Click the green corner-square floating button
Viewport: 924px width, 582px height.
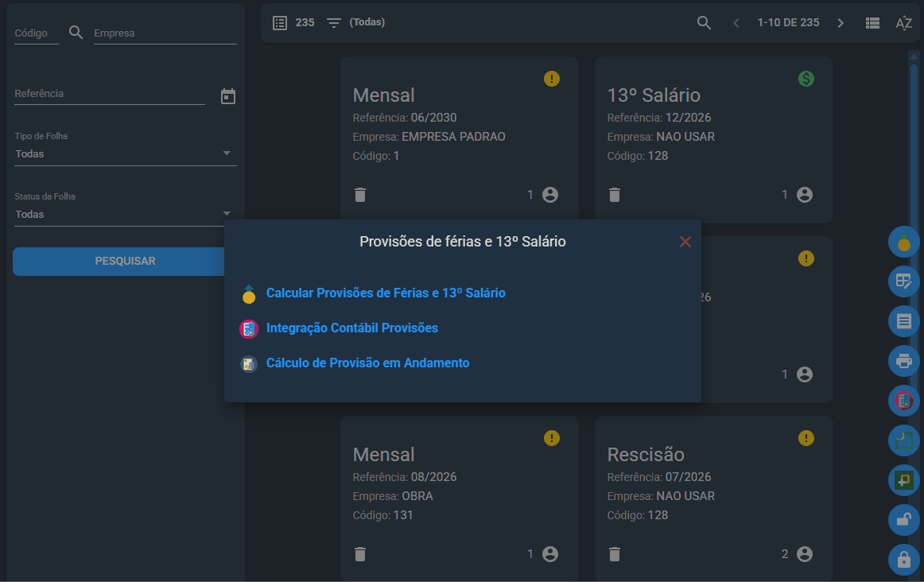click(x=904, y=440)
